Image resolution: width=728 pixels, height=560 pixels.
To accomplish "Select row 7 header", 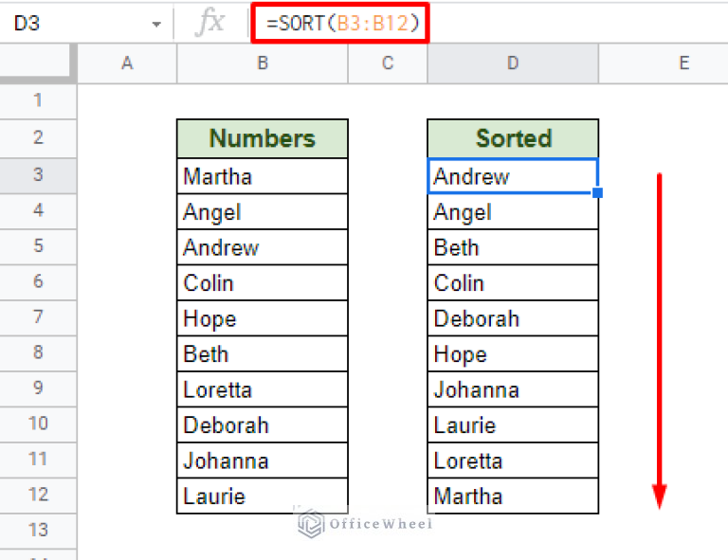I will pyautogui.click(x=38, y=316).
